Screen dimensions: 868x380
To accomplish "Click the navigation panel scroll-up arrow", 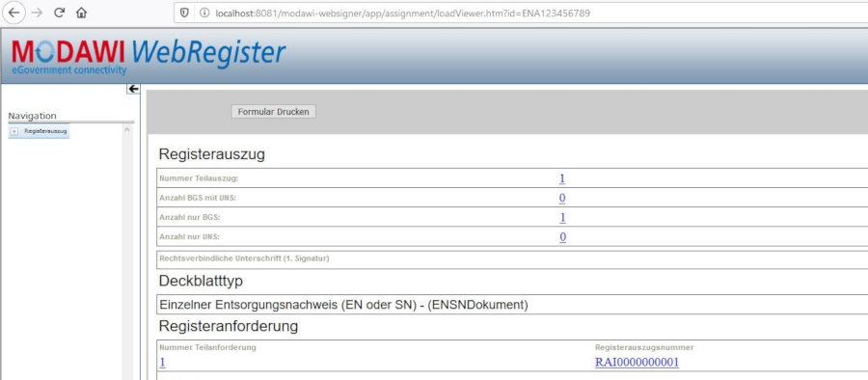I will tap(126, 129).
